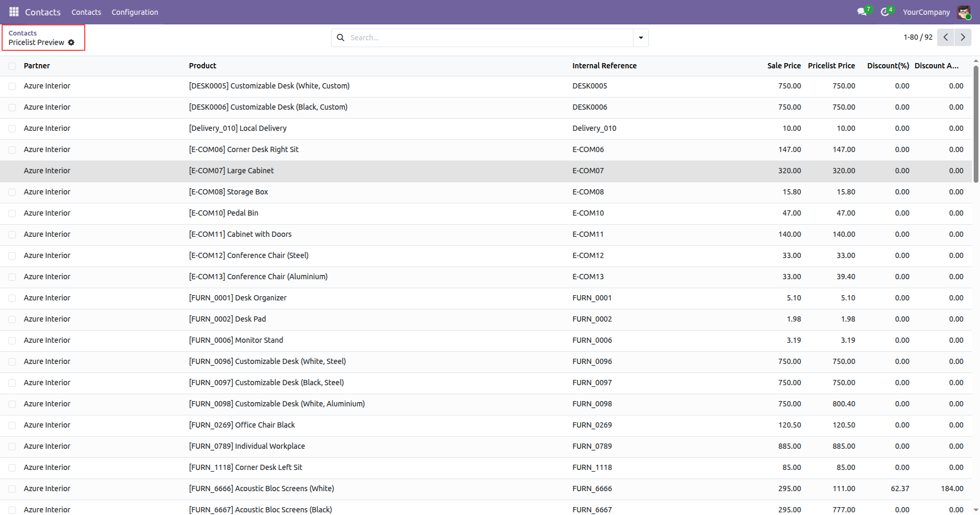This screenshot has width=980, height=515.
Task: Click the 1-80 / 92 pager range
Action: (x=917, y=37)
